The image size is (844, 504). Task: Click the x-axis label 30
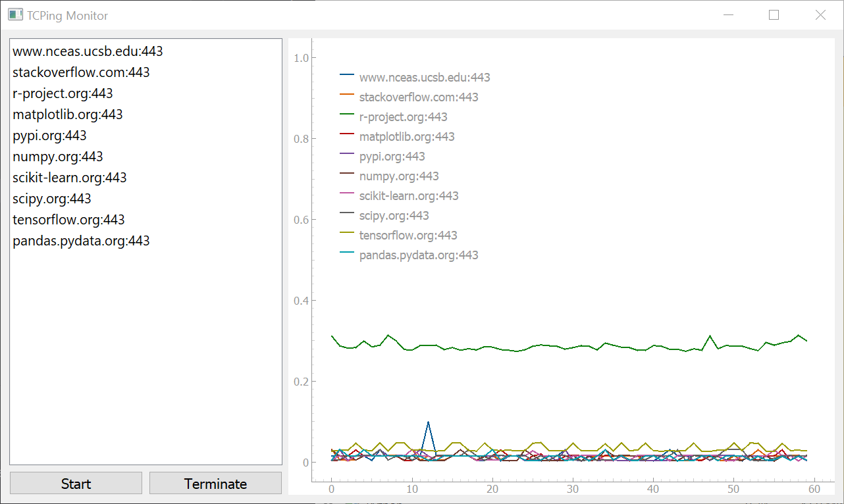coord(573,490)
